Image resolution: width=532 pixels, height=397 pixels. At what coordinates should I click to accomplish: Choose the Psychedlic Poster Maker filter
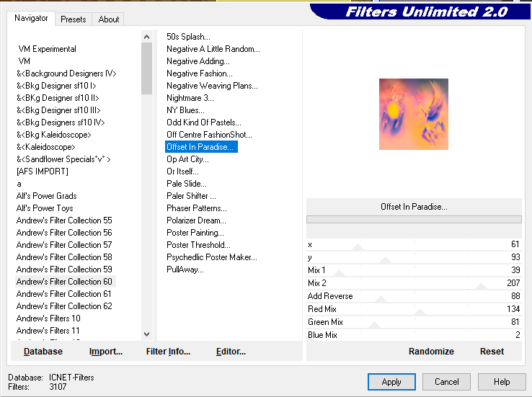(x=211, y=257)
